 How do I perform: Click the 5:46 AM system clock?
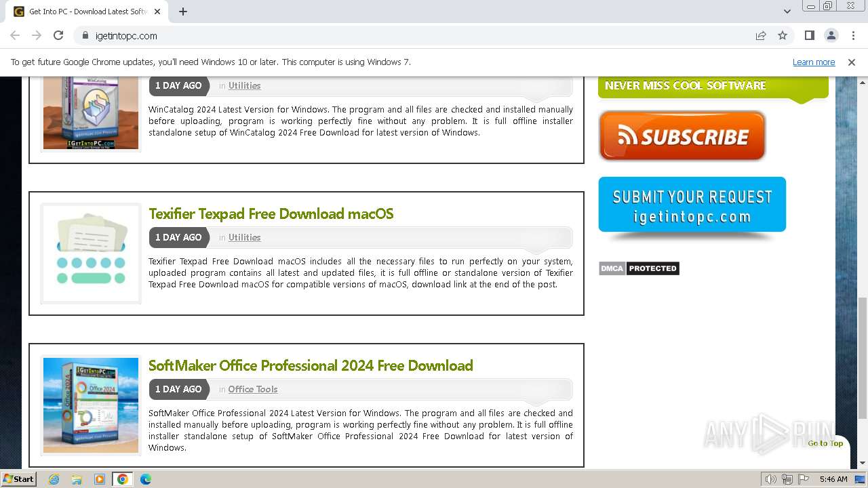pyautogui.click(x=833, y=479)
